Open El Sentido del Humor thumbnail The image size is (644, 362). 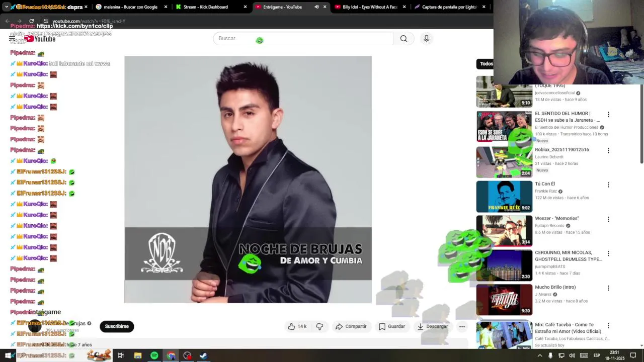coord(504,127)
